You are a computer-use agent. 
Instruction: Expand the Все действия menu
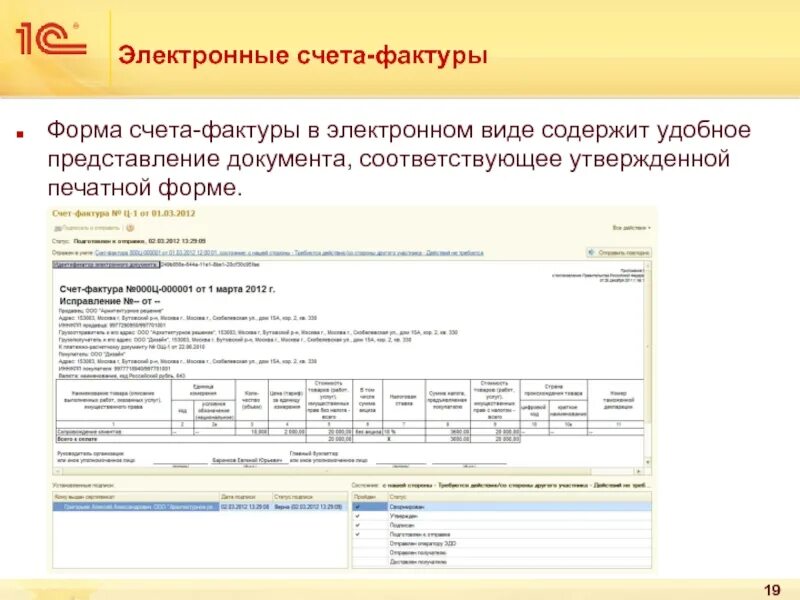coord(632,228)
